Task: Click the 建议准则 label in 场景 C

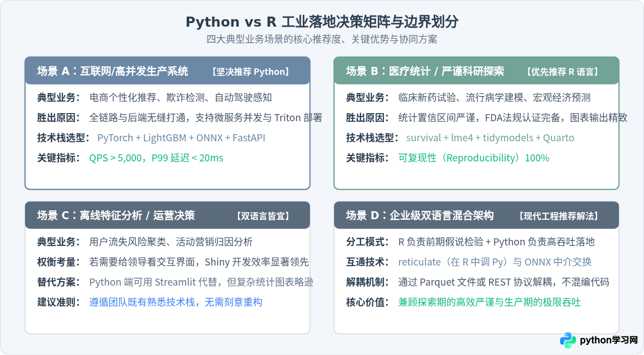Action: 58,302
